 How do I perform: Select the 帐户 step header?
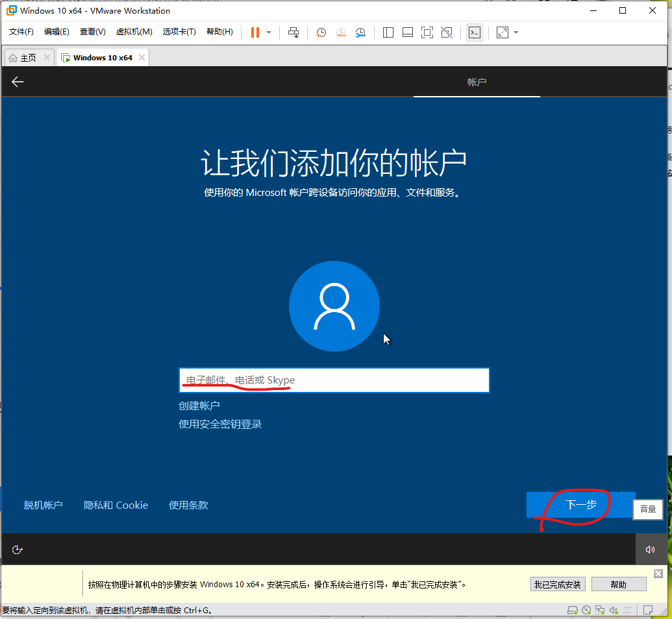click(x=477, y=82)
